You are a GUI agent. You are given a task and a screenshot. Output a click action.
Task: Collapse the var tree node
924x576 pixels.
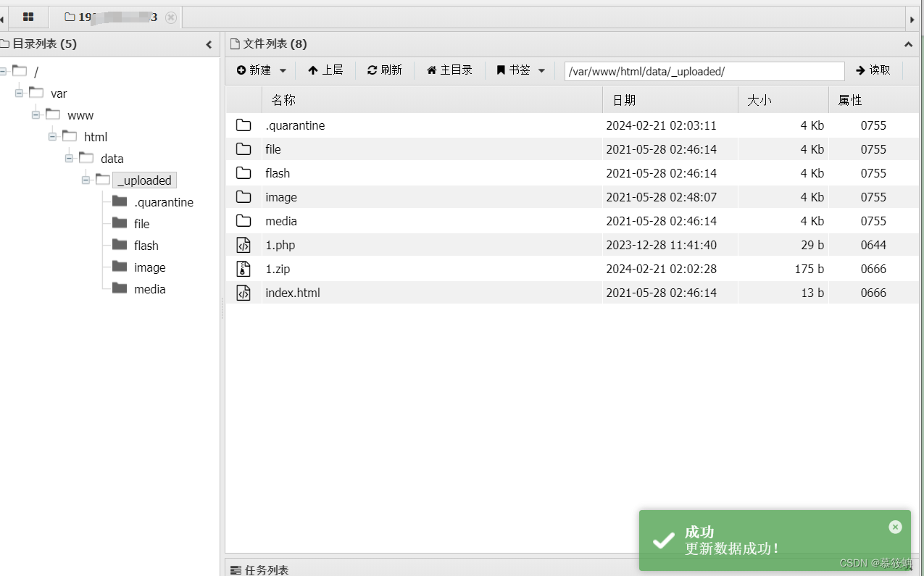[x=20, y=93]
